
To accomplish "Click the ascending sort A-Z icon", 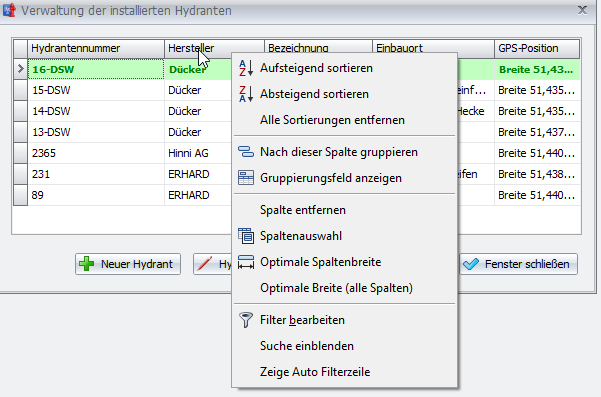I will [x=246, y=68].
